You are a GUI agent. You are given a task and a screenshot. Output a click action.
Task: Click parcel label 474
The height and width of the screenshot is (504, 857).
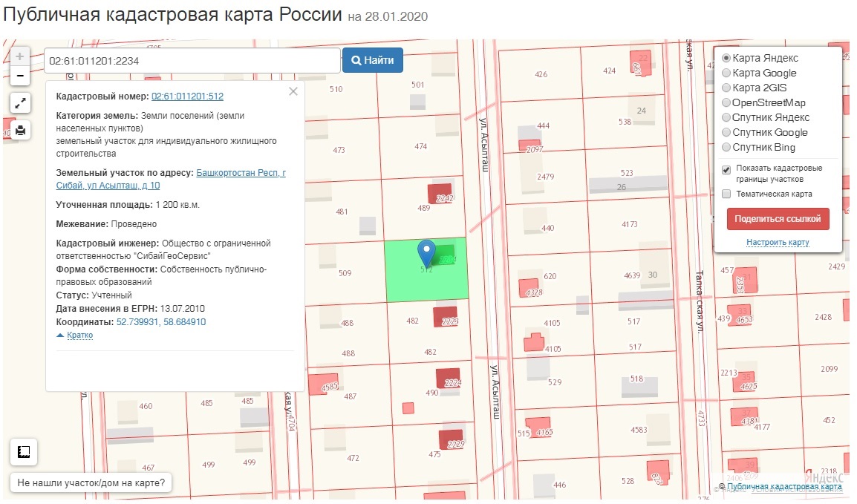[x=421, y=146]
